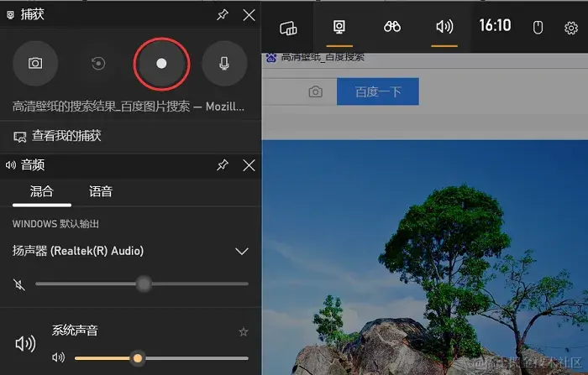Click the 音频 widget title

[33, 164]
